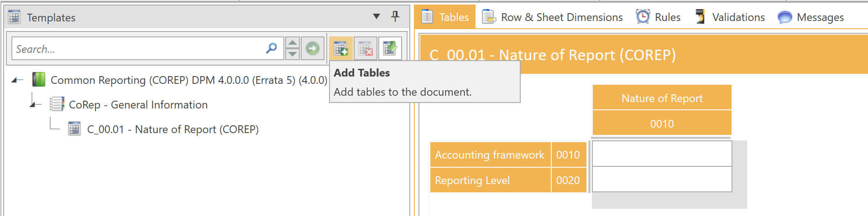Click the C_00.01 - Nature of Report title
Screen dimensions: 868x216
553,55
